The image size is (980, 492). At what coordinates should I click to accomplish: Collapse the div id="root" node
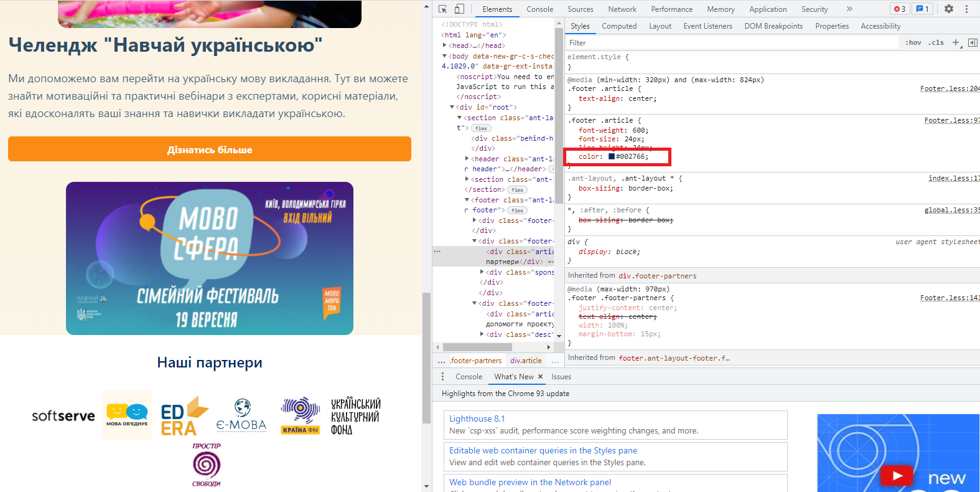click(452, 107)
